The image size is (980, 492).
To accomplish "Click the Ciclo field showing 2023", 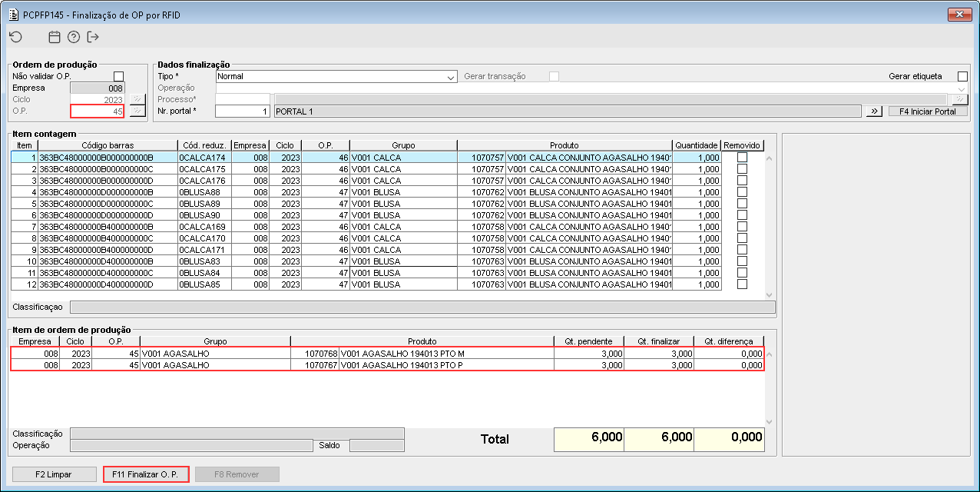I will (98, 99).
